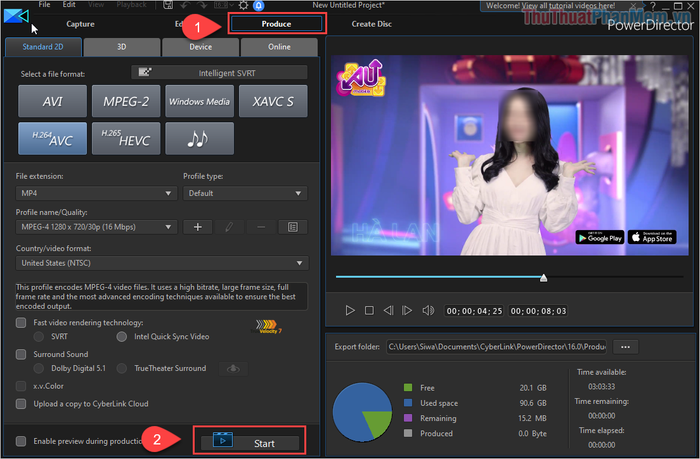Click the save disk icon in toolbar

point(168,5)
